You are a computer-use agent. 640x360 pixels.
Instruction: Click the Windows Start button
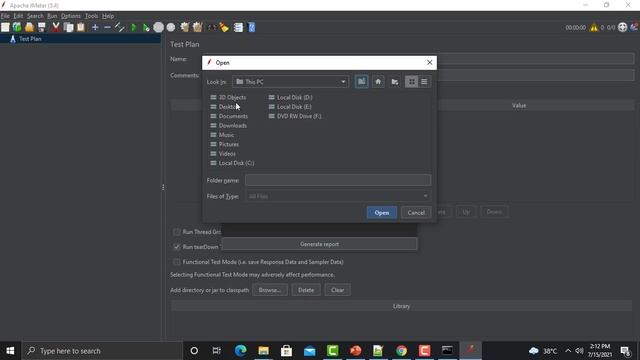tap(10, 351)
